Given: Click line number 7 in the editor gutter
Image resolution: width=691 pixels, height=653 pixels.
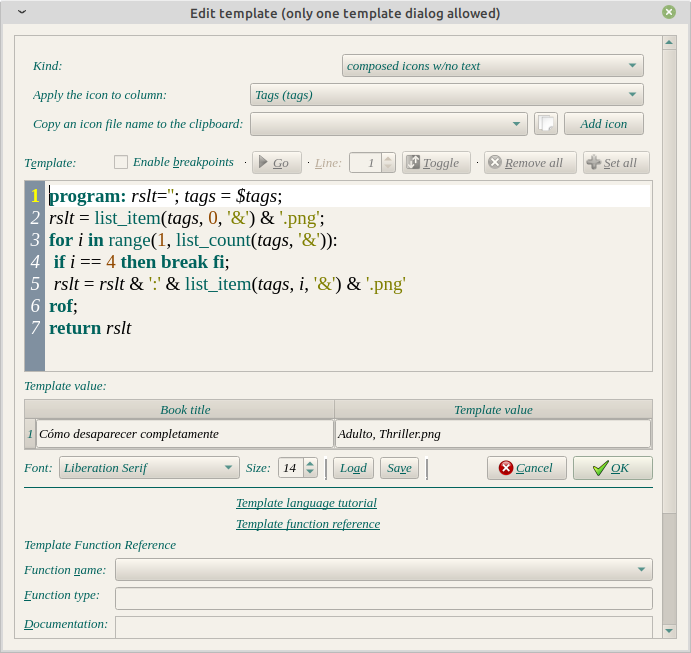Looking at the screenshot, I should [35, 328].
